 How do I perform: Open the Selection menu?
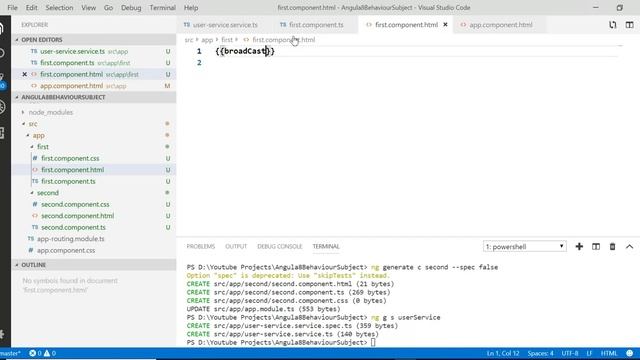click(x=59, y=8)
